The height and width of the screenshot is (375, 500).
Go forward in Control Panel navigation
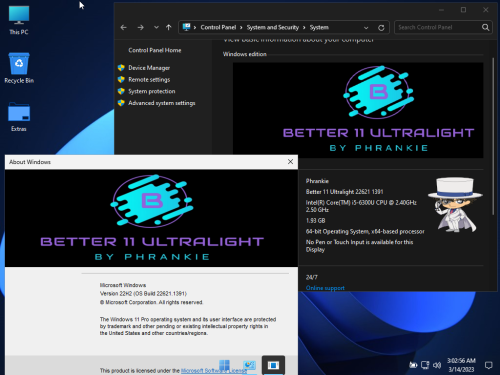pyautogui.click(x=140, y=27)
